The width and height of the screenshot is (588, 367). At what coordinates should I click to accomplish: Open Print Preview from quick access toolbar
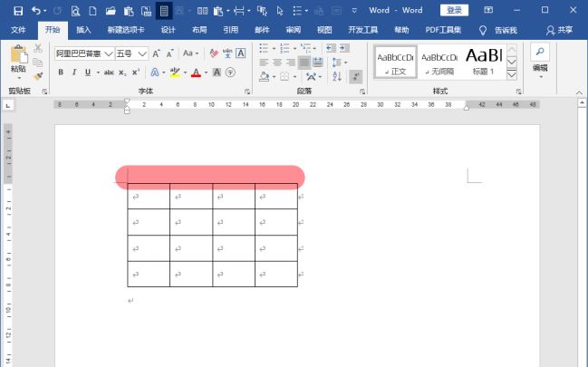tap(75, 10)
